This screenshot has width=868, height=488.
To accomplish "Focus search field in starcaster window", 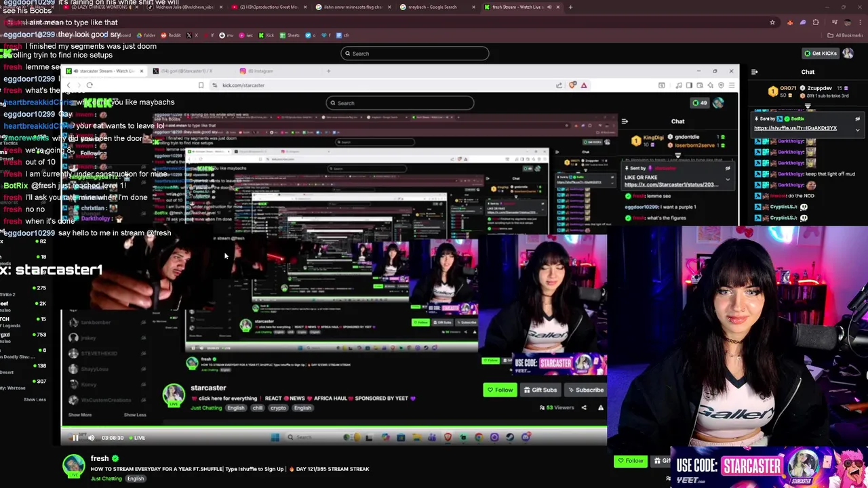I will (400, 103).
